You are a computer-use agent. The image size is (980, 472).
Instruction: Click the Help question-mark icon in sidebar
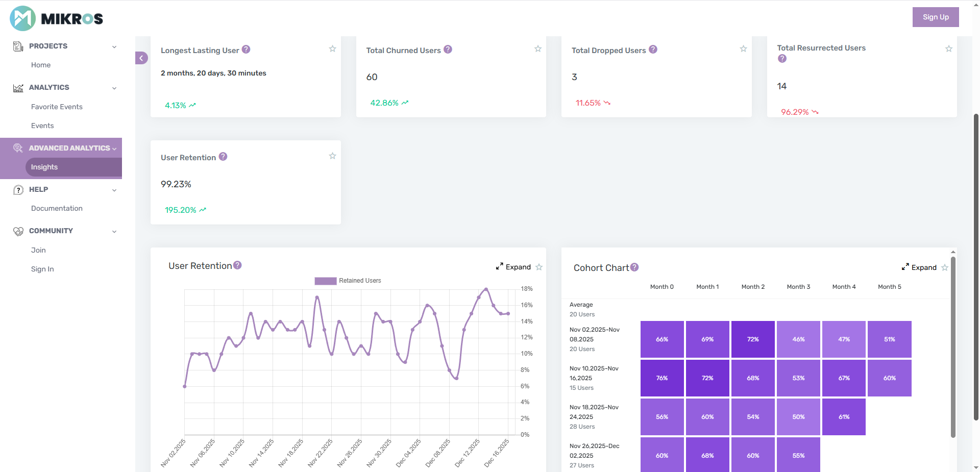coord(18,189)
